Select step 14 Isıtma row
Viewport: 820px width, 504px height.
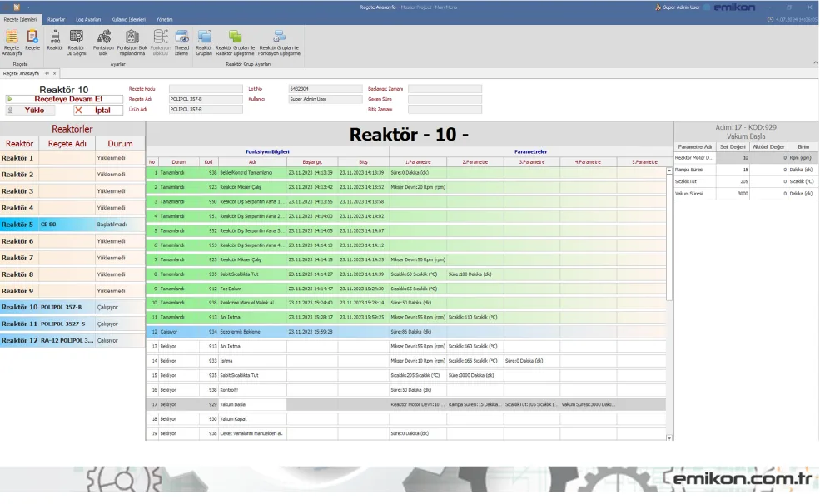click(405, 361)
